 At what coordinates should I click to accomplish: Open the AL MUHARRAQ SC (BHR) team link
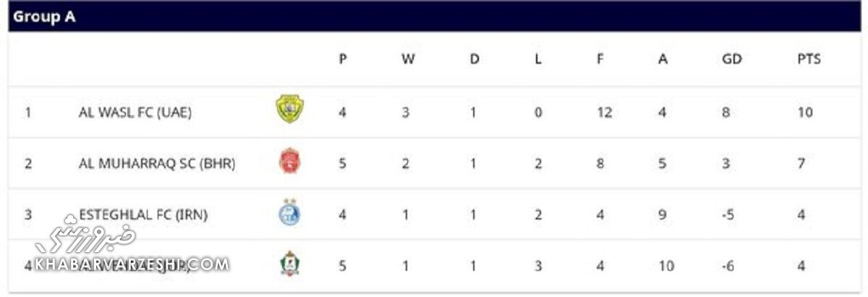pos(157,164)
